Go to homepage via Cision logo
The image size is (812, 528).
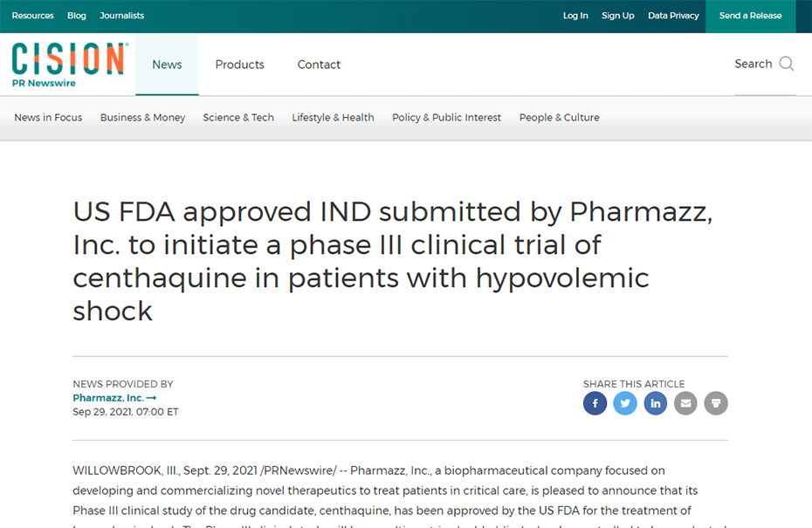(70, 65)
